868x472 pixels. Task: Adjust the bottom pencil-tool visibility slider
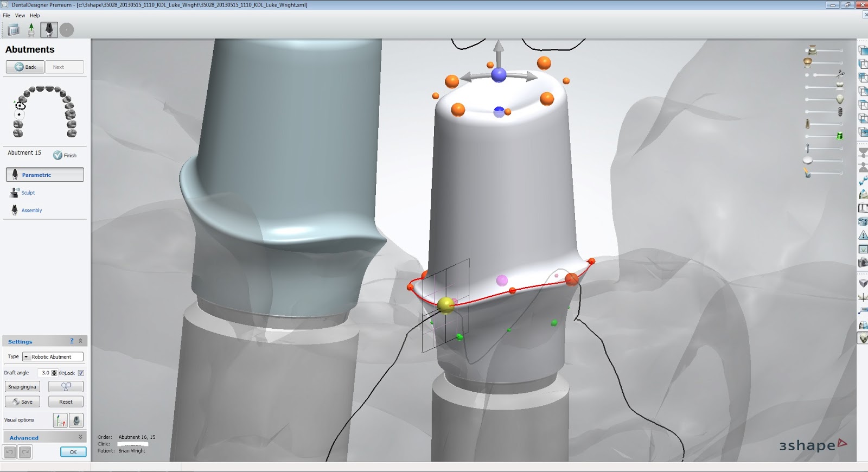tap(824, 173)
